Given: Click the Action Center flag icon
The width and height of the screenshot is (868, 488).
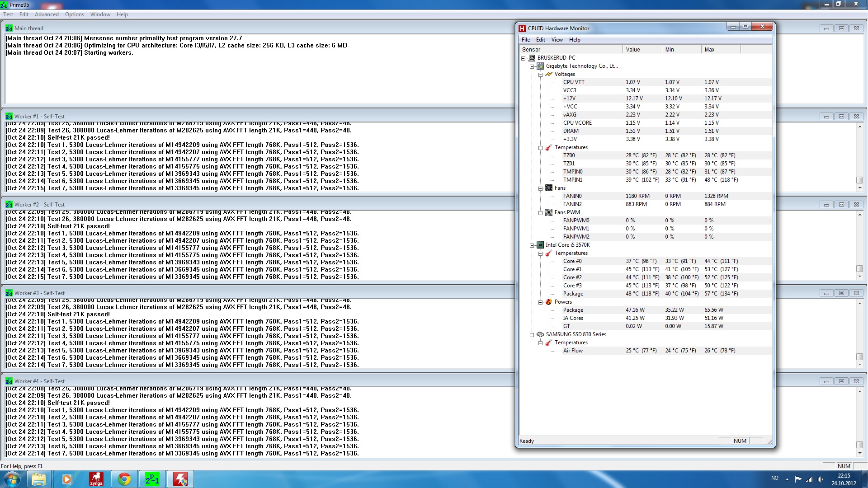Looking at the screenshot, I should [798, 479].
